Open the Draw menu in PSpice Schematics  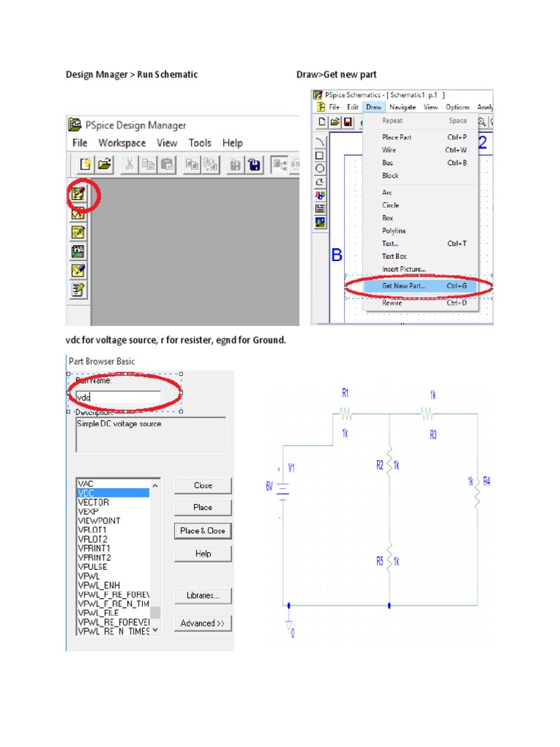click(374, 107)
